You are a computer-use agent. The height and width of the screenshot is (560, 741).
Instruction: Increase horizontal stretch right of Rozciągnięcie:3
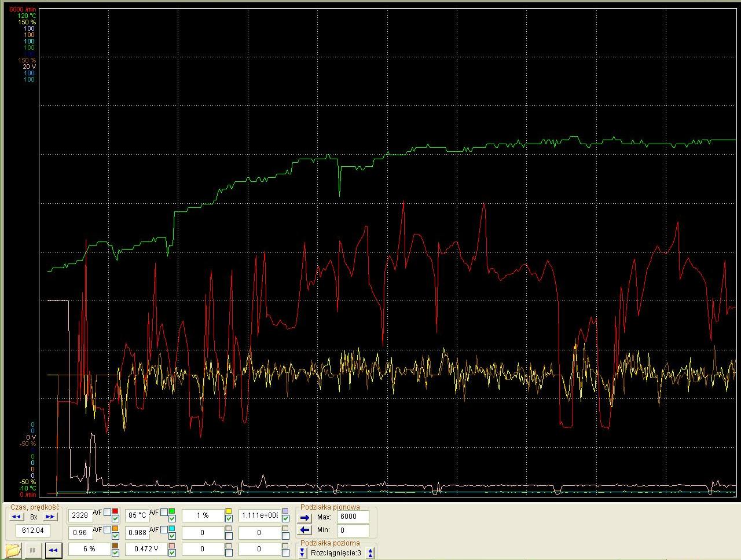(x=370, y=552)
